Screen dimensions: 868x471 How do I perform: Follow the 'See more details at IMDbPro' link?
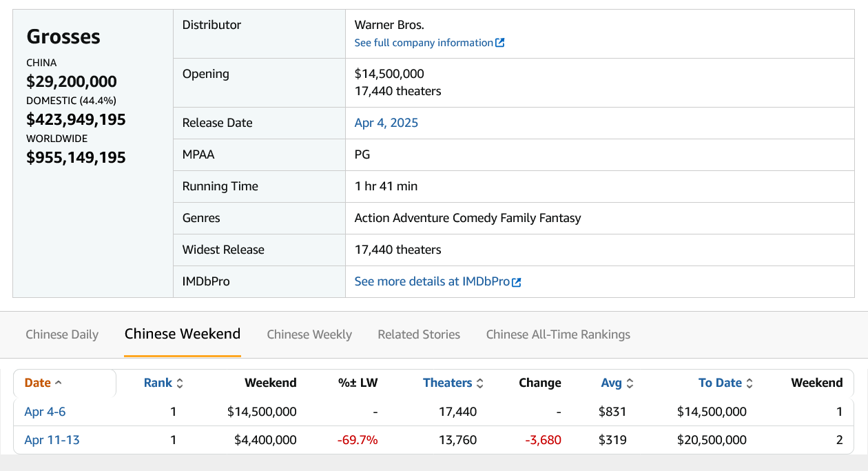[x=432, y=281]
